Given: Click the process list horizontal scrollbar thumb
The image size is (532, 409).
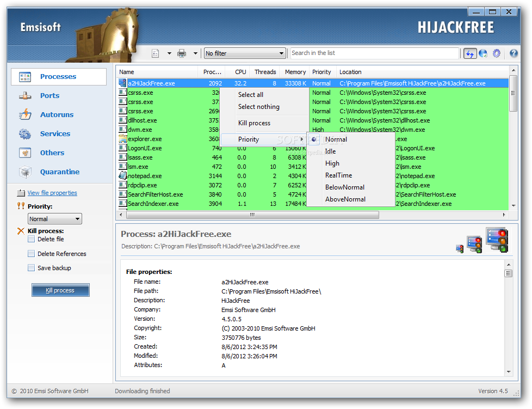Looking at the screenshot, I should coord(252,215).
